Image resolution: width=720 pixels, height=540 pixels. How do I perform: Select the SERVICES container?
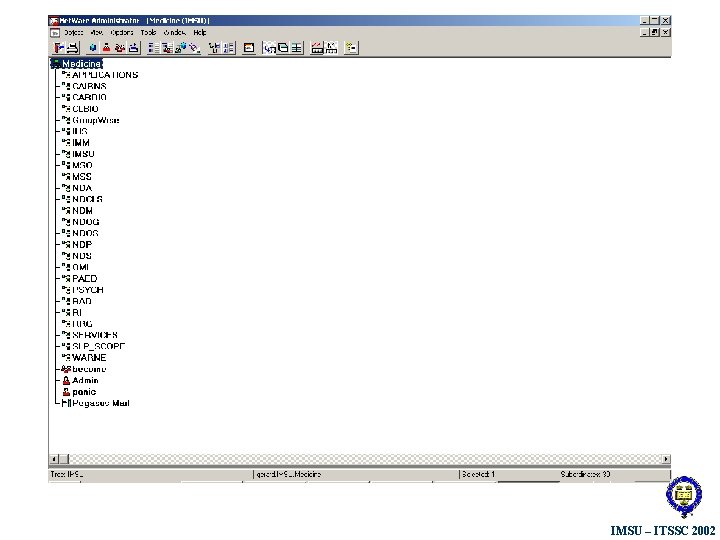point(95,335)
